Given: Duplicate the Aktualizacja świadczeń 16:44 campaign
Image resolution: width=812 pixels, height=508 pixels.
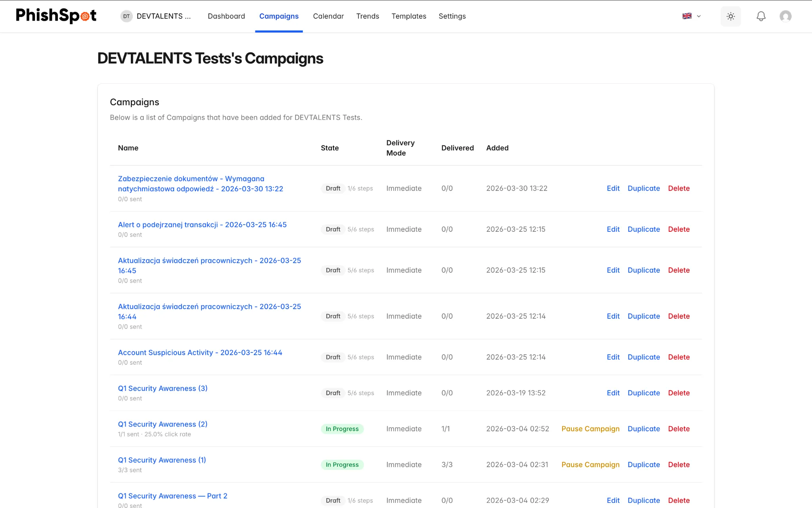Looking at the screenshot, I should pyautogui.click(x=644, y=316).
